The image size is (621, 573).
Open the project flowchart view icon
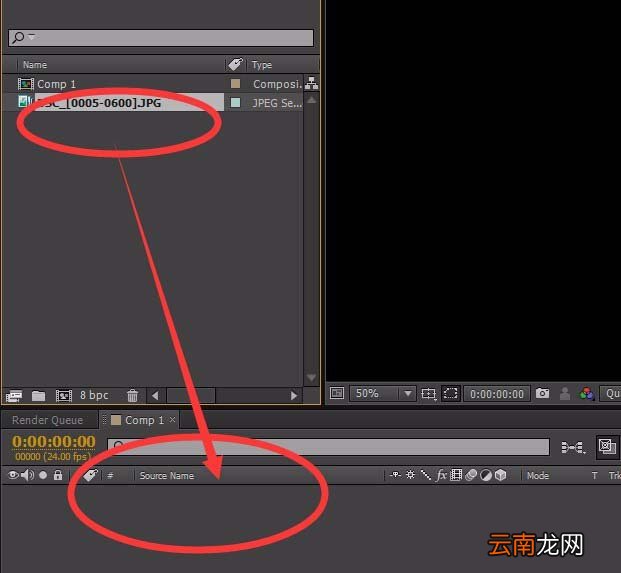coord(312,83)
